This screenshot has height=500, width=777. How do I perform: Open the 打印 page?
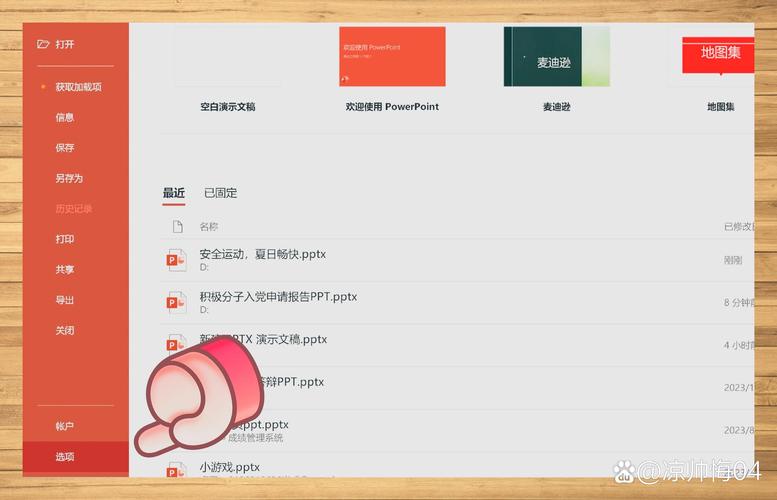tap(64, 239)
